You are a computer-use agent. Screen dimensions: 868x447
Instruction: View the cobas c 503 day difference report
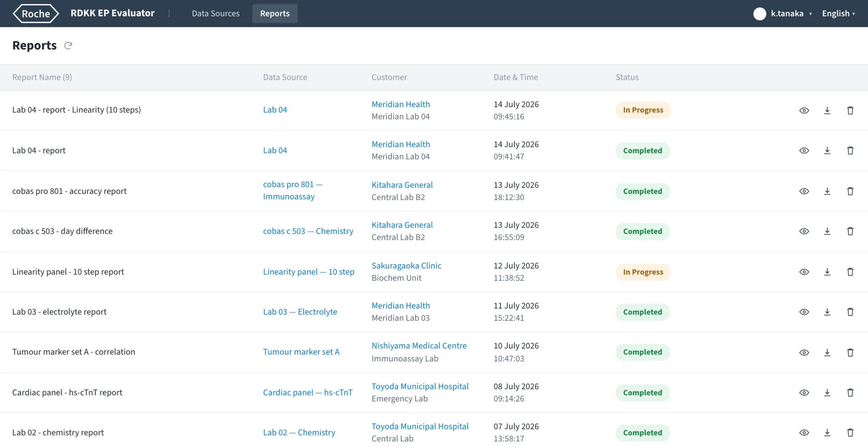(804, 231)
